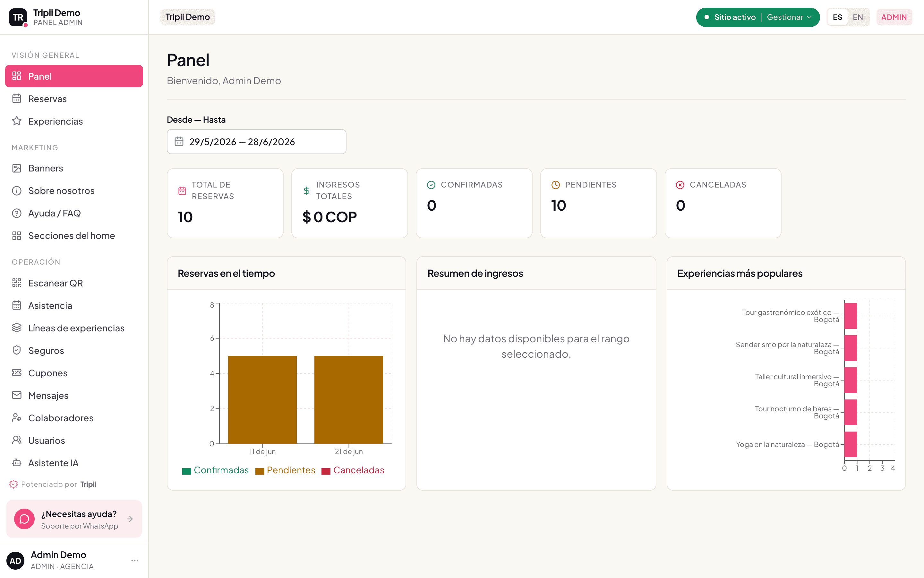Click the Asistencia calendar icon
Viewport: 924px width, 578px height.
click(x=16, y=305)
